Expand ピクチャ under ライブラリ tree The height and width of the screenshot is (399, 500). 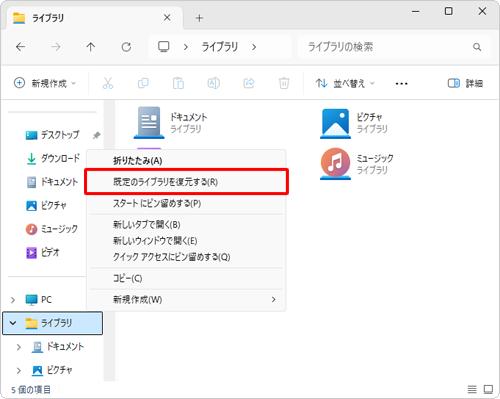(x=19, y=370)
